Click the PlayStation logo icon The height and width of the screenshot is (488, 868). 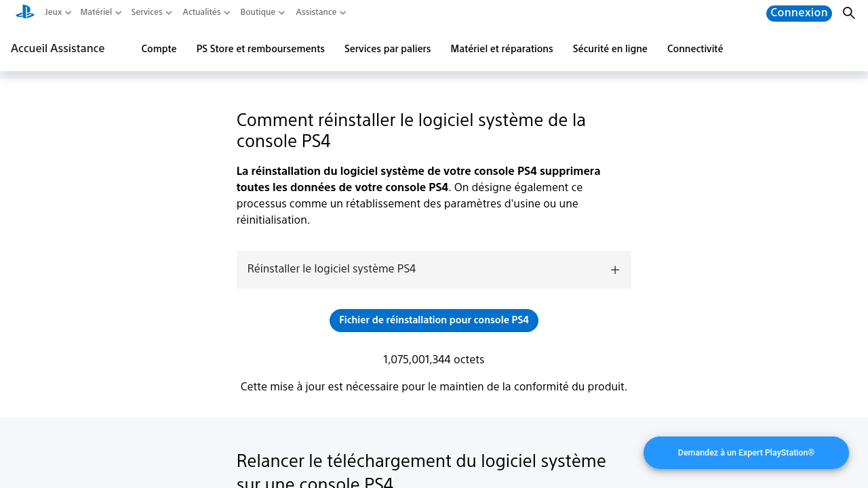pos(25,12)
